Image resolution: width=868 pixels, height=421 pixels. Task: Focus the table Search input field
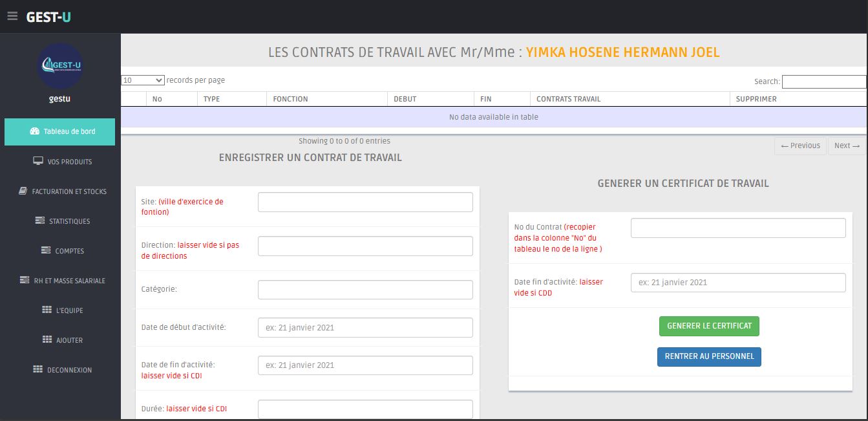coord(823,82)
